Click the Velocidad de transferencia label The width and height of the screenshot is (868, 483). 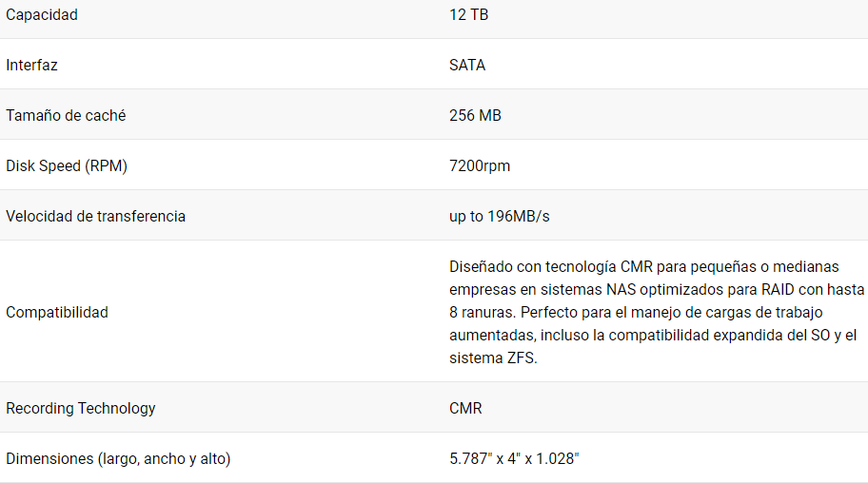(x=95, y=217)
